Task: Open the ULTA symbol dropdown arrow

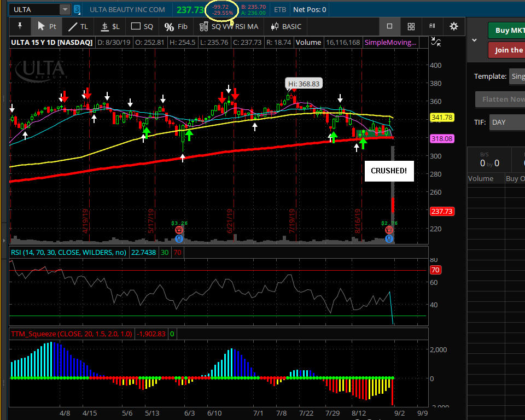Action: point(65,9)
